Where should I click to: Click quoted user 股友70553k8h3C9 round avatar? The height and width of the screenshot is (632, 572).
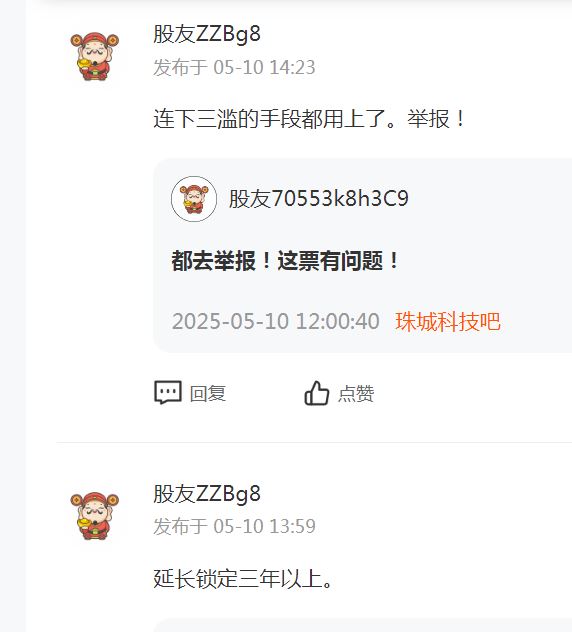194,199
